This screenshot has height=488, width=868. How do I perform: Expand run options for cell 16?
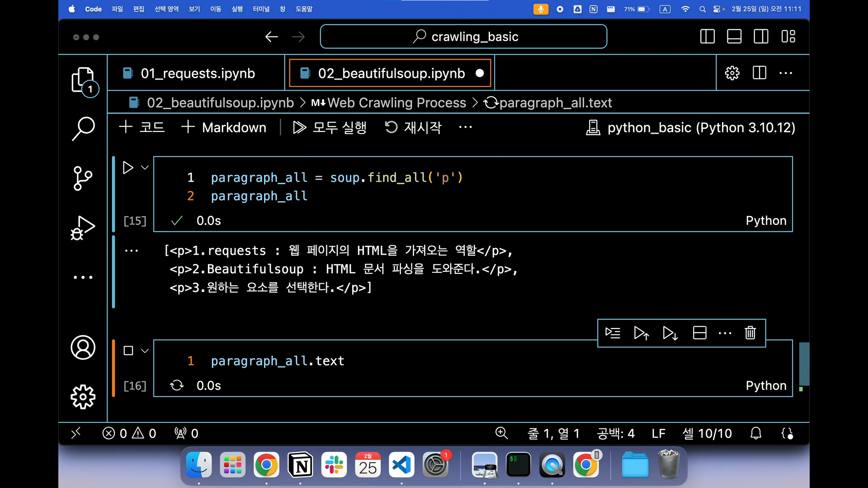point(145,351)
